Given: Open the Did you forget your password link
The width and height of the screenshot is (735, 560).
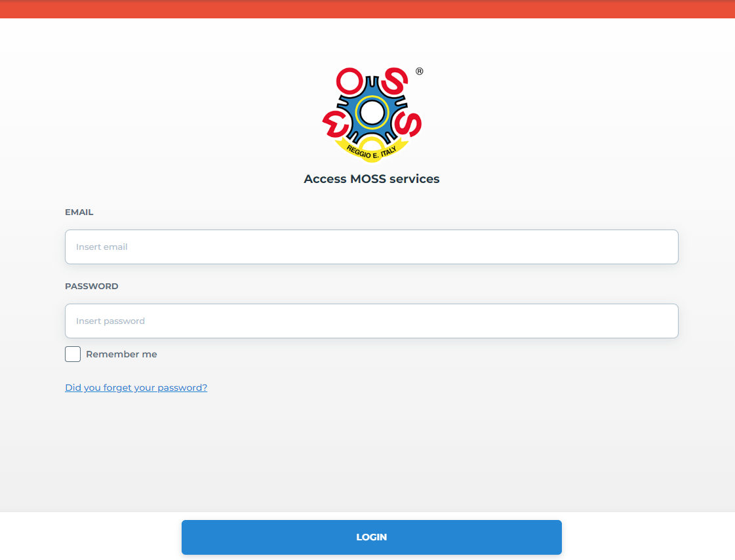Looking at the screenshot, I should coord(136,388).
